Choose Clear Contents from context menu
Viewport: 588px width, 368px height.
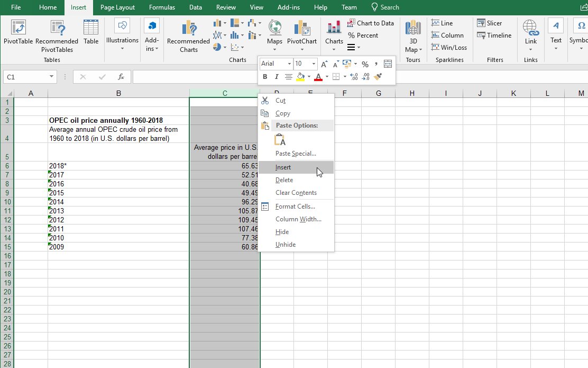point(296,193)
